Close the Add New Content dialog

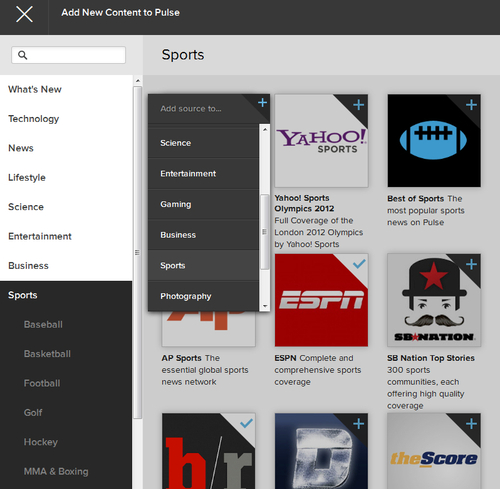click(24, 14)
